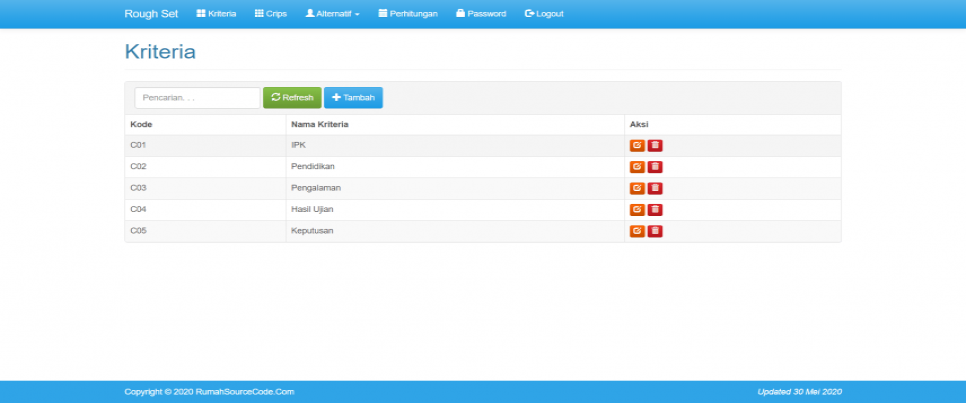966x403 pixels.
Task: Click the Pengalaman criteria name
Action: pos(316,188)
